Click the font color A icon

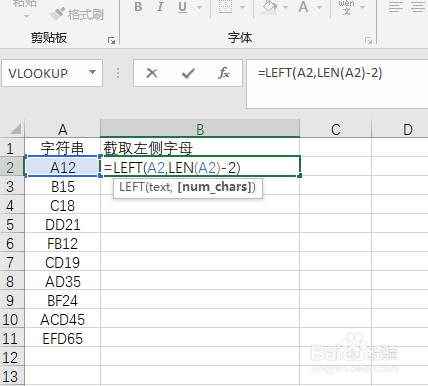coord(303,7)
